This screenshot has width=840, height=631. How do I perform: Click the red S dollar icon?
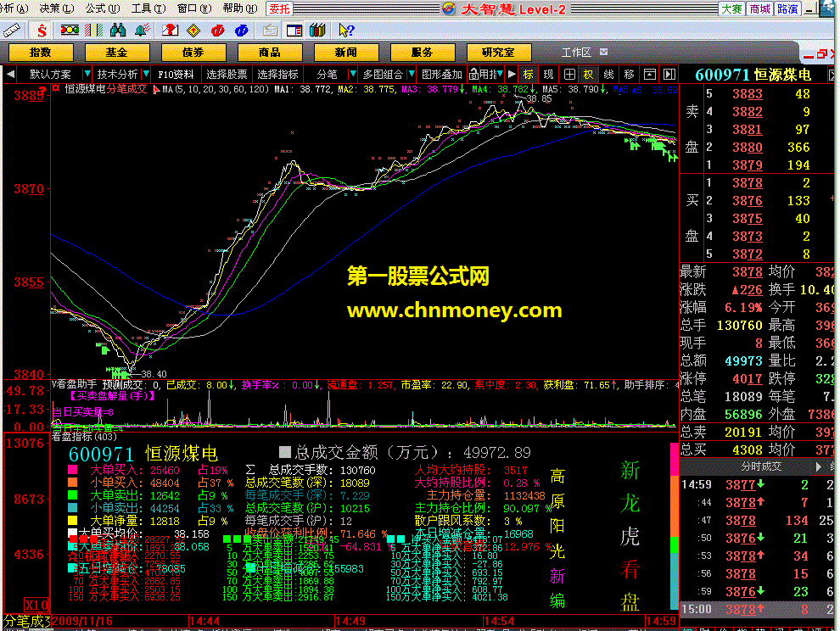42,31
